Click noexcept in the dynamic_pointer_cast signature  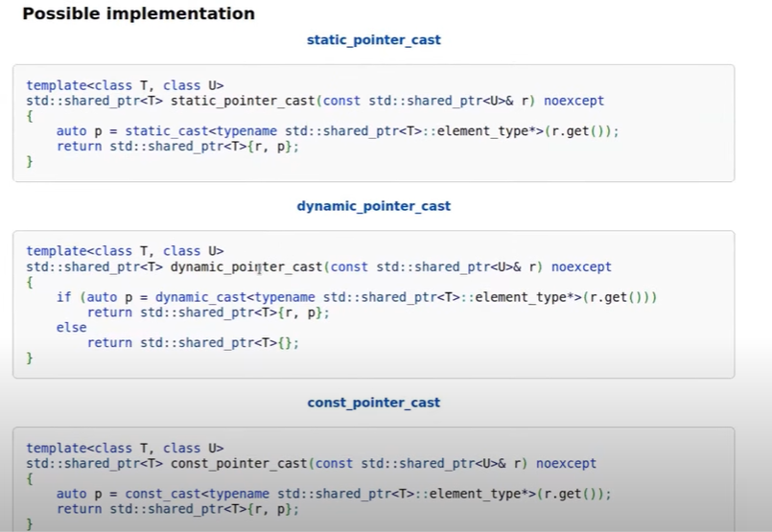[581, 266]
